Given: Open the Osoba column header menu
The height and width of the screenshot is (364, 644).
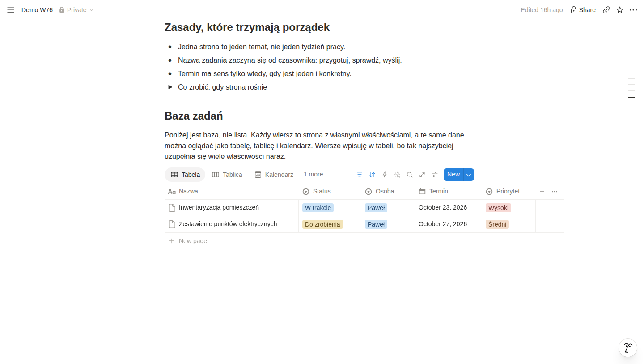Looking at the screenshot, I should pyautogui.click(x=388, y=192).
